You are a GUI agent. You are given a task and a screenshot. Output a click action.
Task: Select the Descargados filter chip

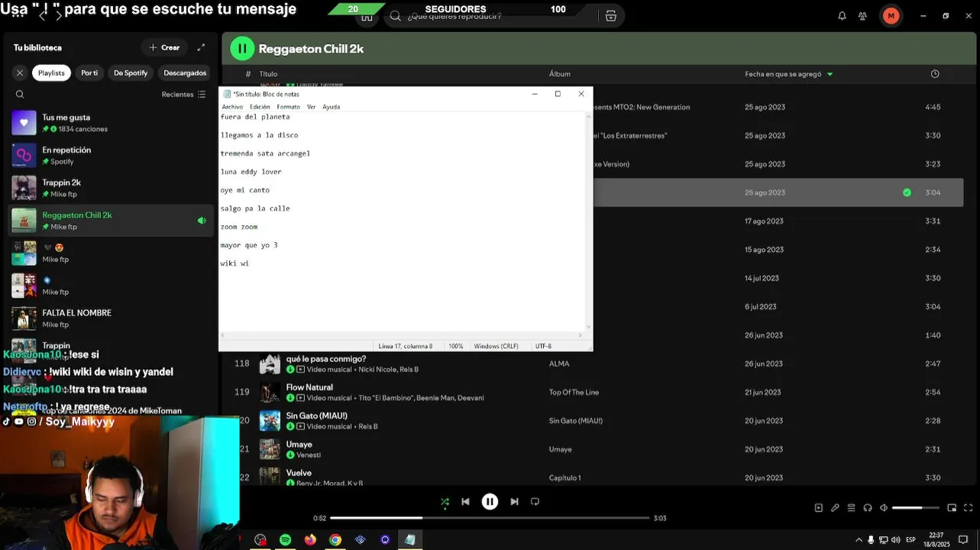coord(185,73)
